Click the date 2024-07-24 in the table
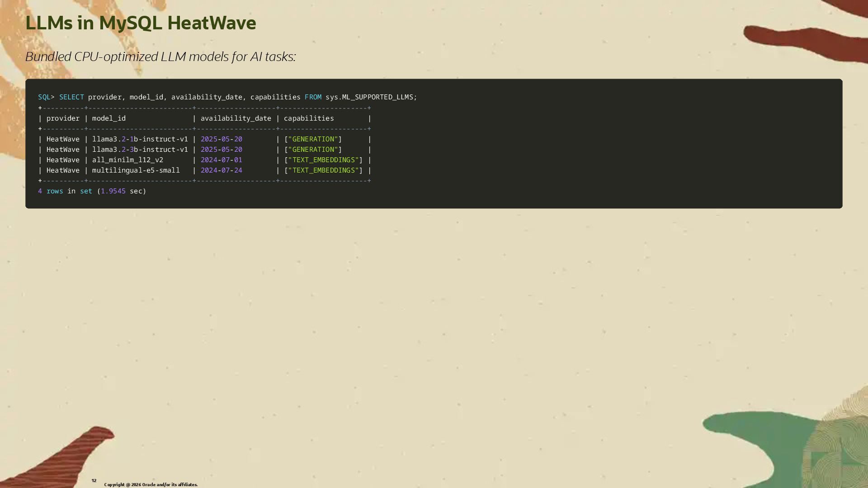The width and height of the screenshot is (868, 488). point(221,170)
